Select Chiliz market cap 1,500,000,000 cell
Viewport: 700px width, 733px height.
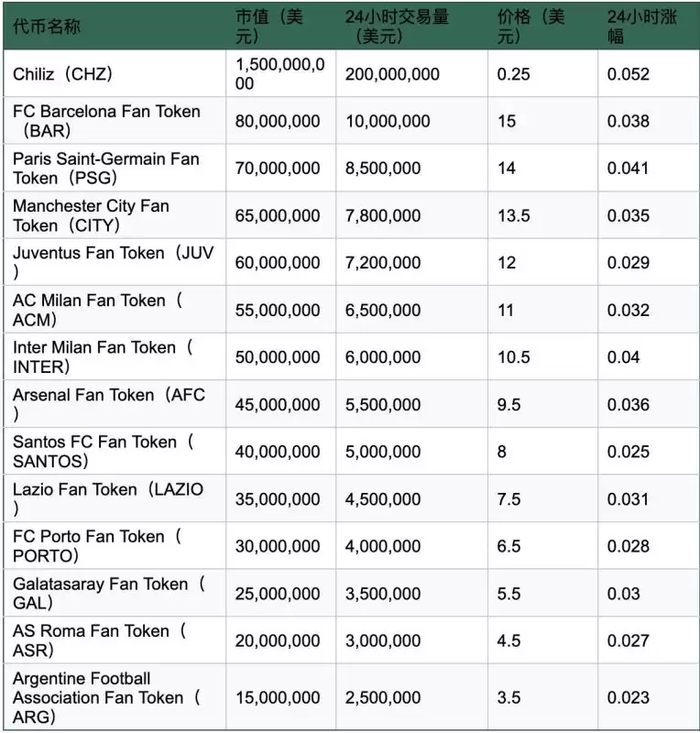[x=279, y=74]
